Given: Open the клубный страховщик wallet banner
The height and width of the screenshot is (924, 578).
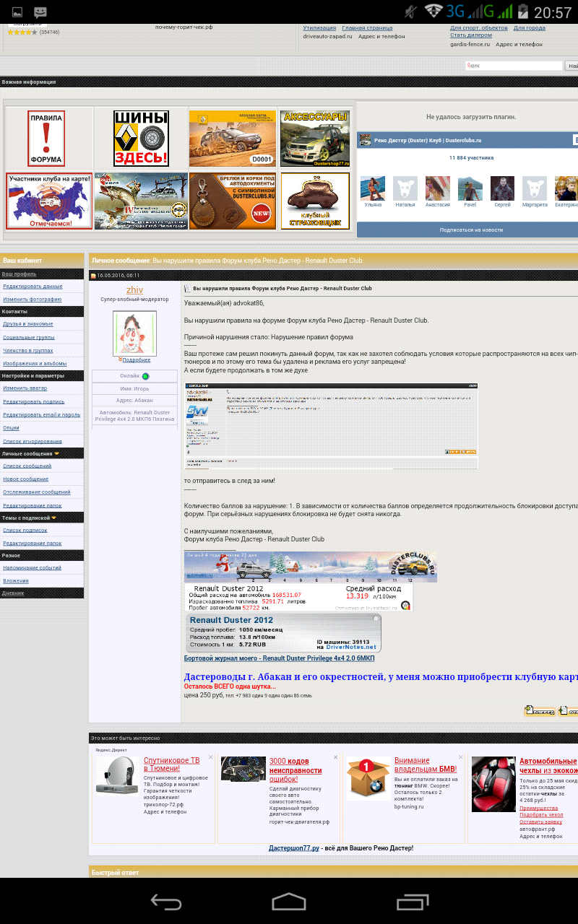Looking at the screenshot, I should point(314,201).
